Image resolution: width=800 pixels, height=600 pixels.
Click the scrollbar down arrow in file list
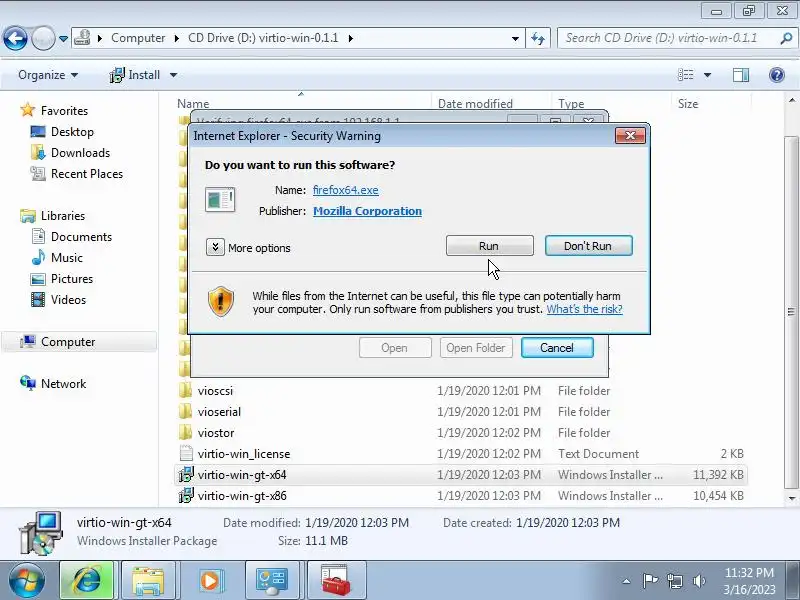point(791,498)
